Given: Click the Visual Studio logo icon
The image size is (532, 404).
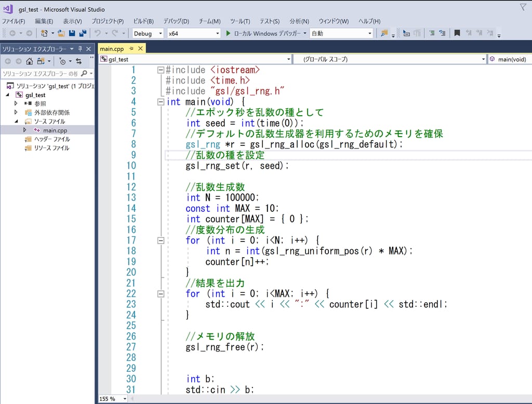Looking at the screenshot, I should pos(8,8).
